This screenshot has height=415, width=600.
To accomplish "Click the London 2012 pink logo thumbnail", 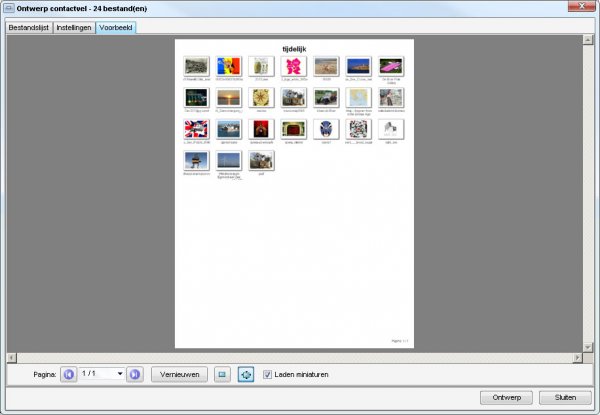I will pos(294,66).
